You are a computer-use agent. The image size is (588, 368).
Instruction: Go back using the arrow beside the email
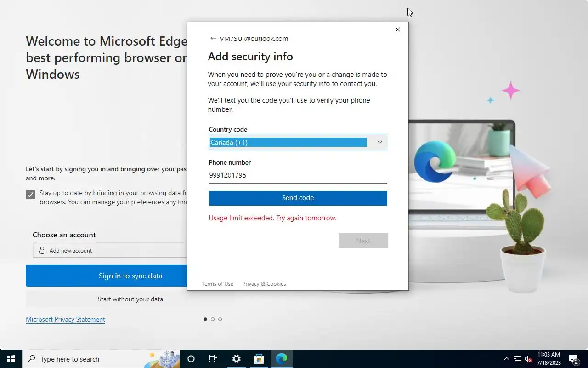point(213,39)
